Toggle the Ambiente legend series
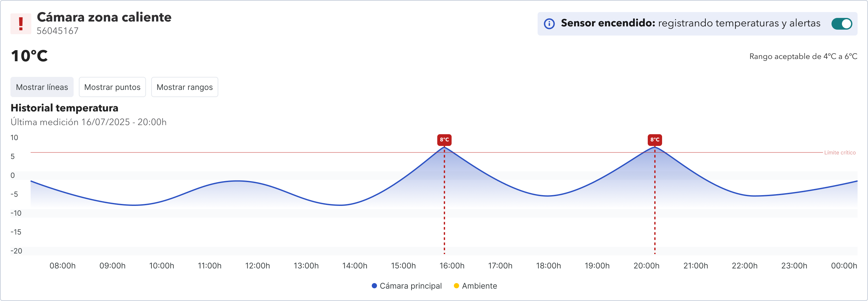Image resolution: width=868 pixels, height=301 pixels. pos(479,286)
